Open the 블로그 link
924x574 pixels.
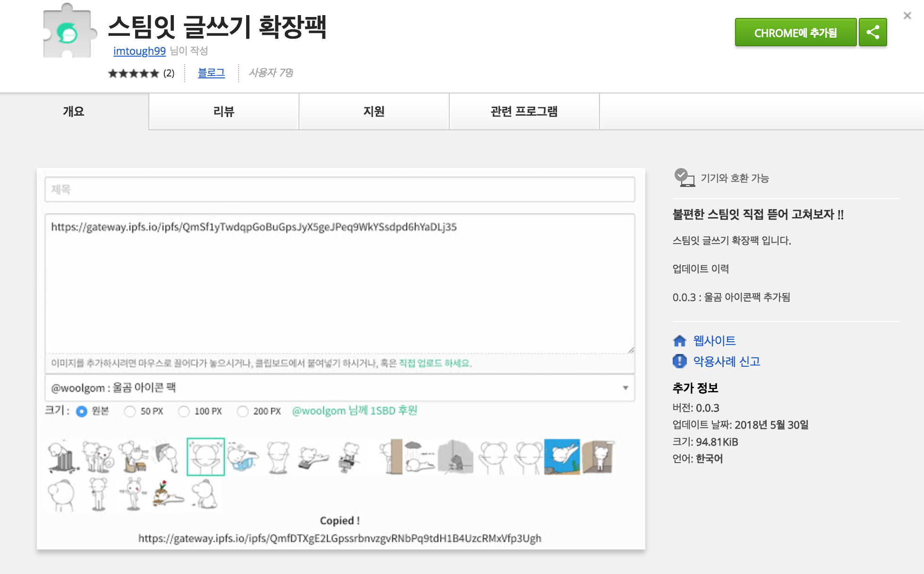click(x=211, y=73)
